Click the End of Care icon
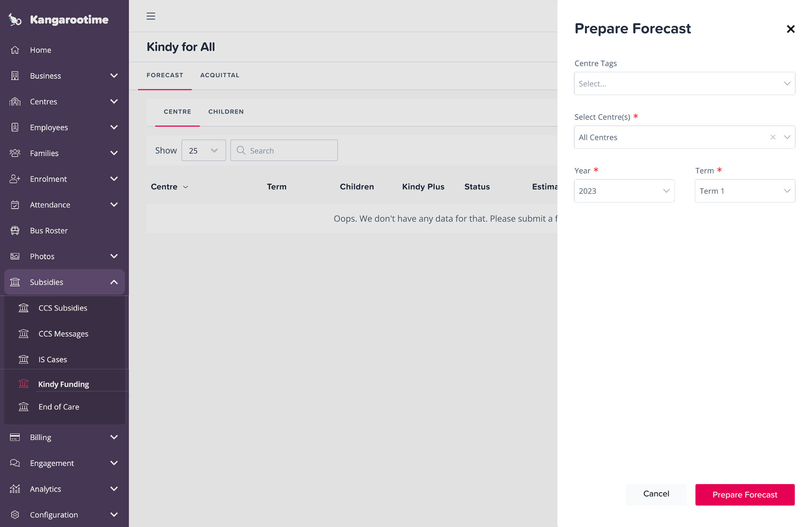The height and width of the screenshot is (527, 812). pos(24,407)
